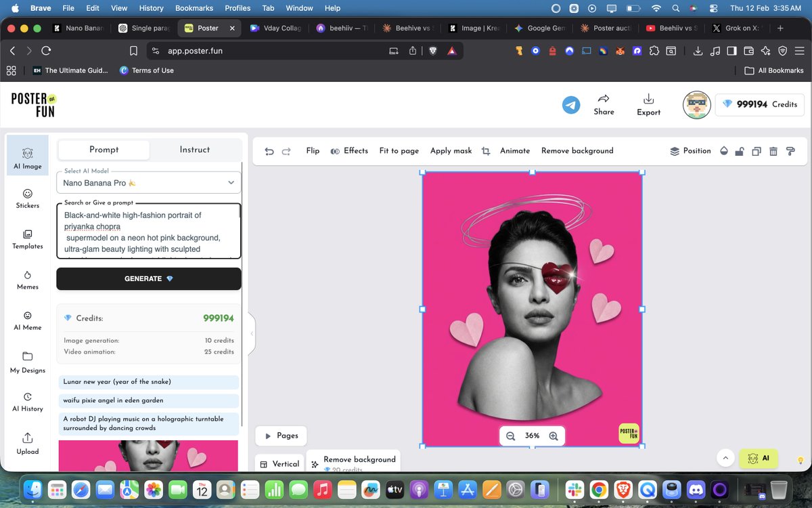Image resolution: width=812 pixels, height=508 pixels.
Task: Click the 999194 Credits badge
Action: tap(760, 105)
